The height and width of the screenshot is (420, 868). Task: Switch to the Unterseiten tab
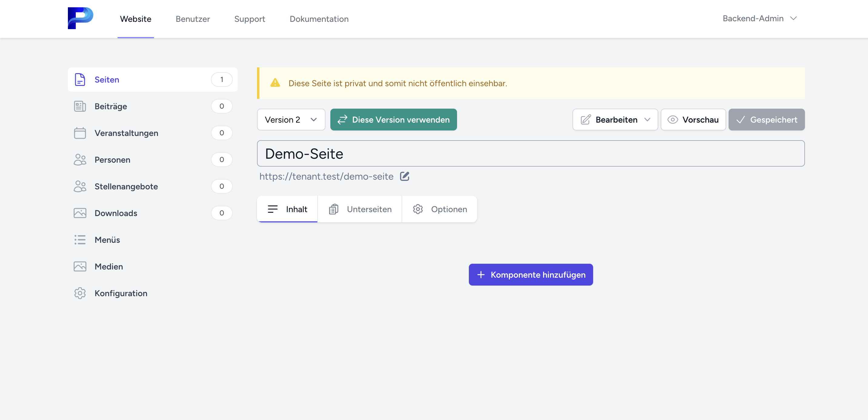coord(359,209)
